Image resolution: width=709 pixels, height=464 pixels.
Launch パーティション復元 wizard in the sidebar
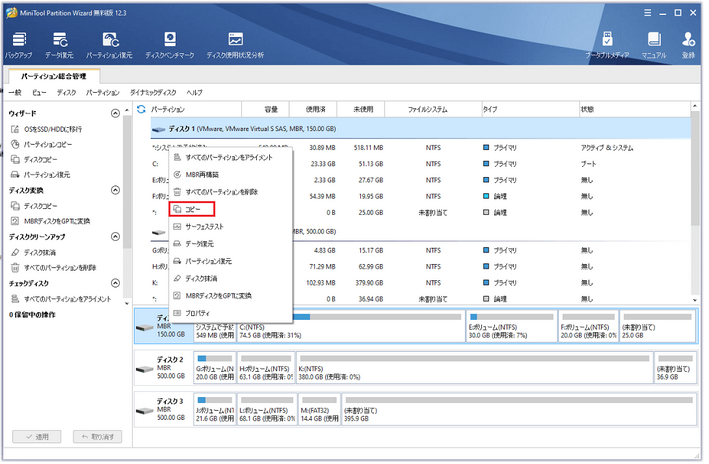tap(41, 175)
